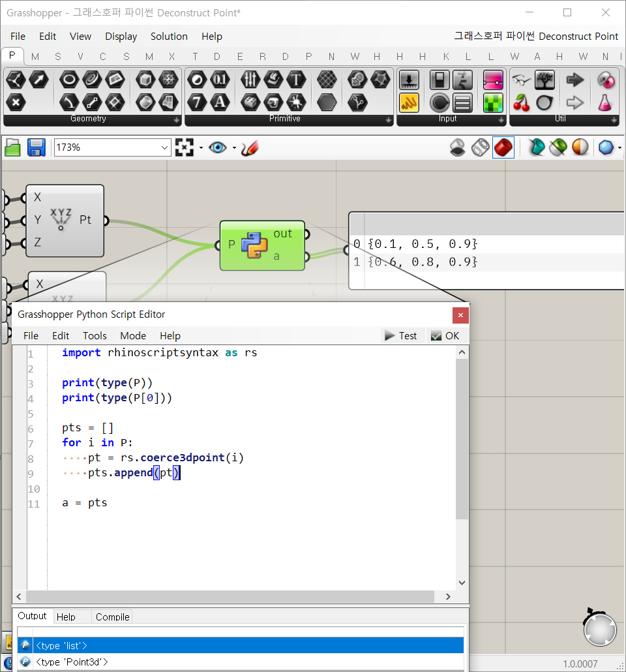
Task: Select the Mesh parameter icon
Action: 168,80
